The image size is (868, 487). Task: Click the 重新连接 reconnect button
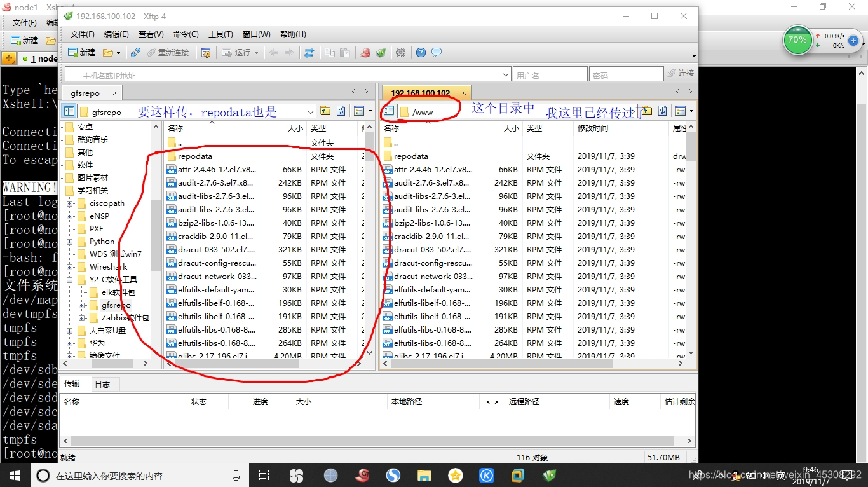coord(168,53)
